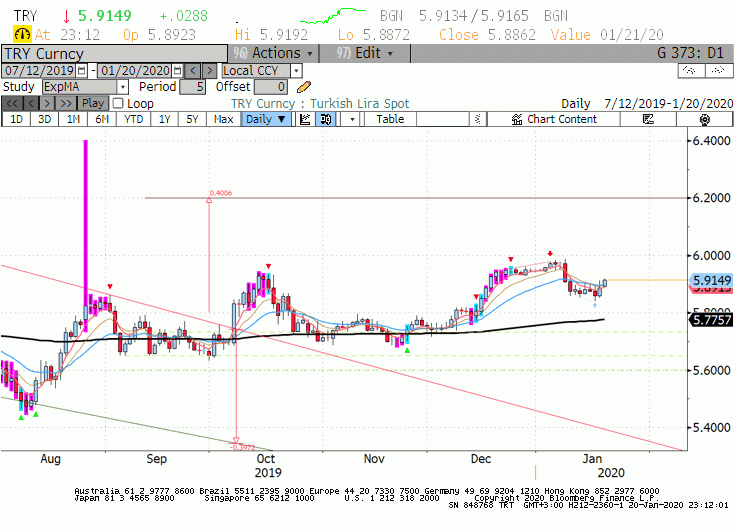Click the end date field 01/20/2020
The image size is (736, 530).
coord(135,71)
